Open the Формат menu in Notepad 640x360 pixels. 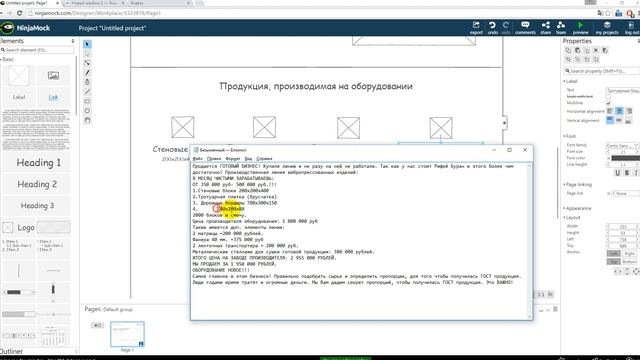[233, 158]
